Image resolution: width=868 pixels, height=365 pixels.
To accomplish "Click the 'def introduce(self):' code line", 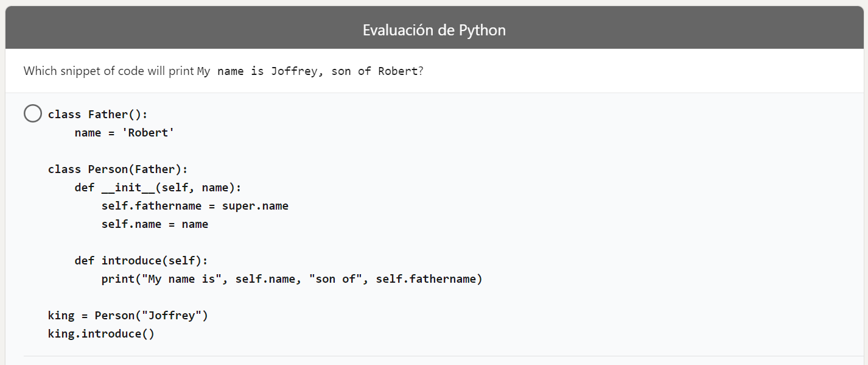I will coord(141,260).
